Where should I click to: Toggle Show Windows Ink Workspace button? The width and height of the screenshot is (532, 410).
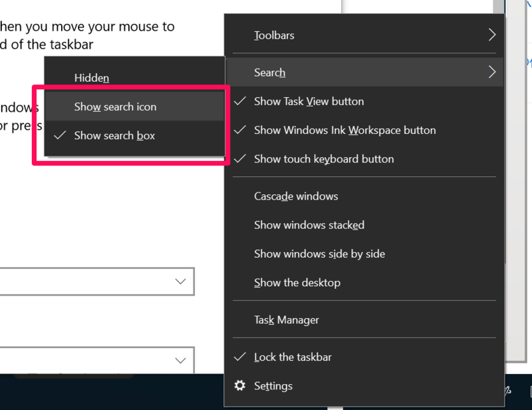coord(344,130)
